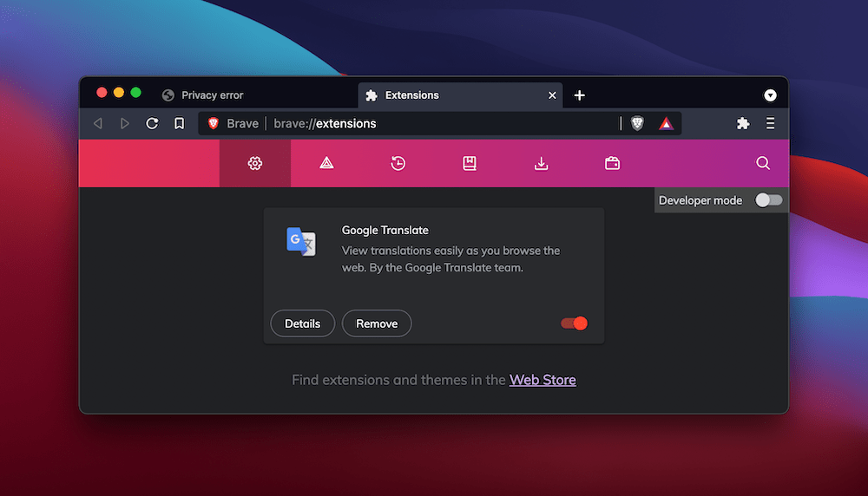Select the Extensions tab
868x496 pixels.
460,95
